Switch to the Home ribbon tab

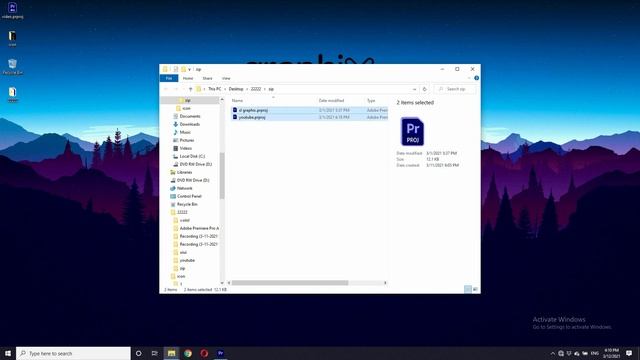click(188, 78)
